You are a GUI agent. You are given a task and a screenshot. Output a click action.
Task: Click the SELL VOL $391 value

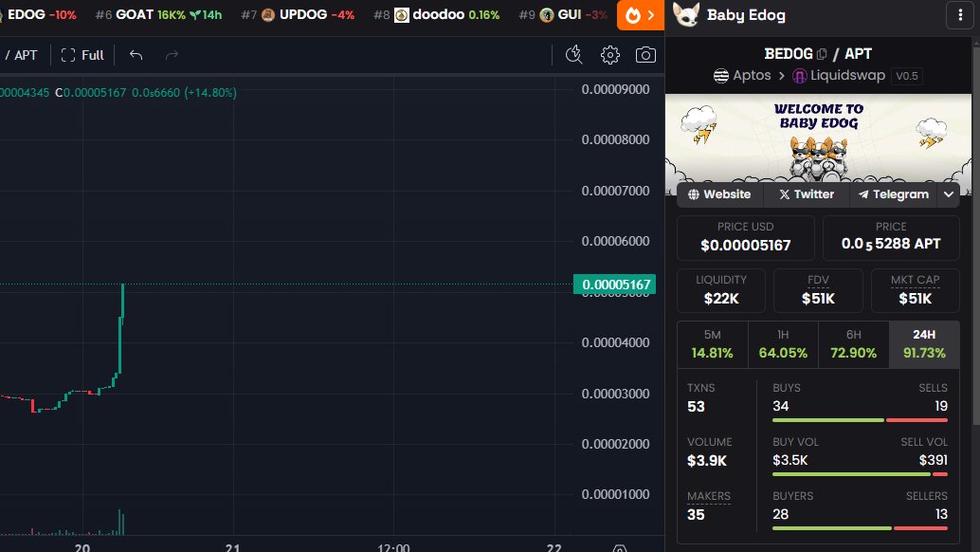pyautogui.click(x=934, y=461)
